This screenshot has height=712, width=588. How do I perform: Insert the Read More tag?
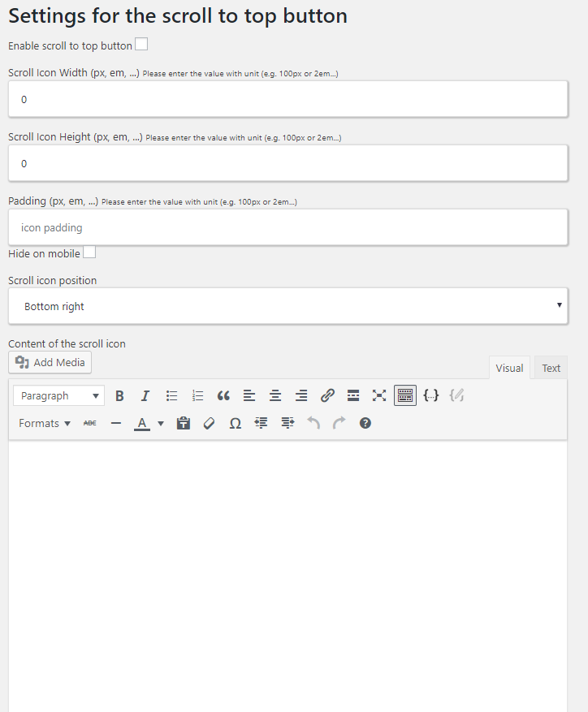pos(353,395)
